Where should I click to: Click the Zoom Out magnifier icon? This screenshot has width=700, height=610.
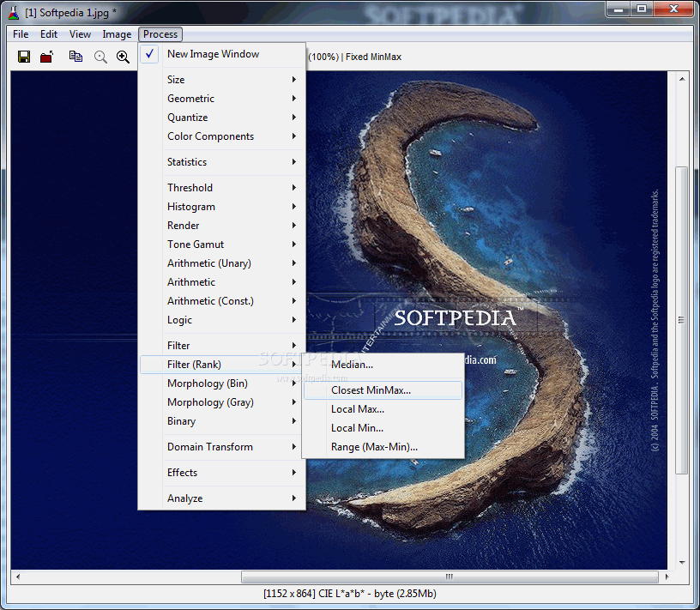[x=100, y=57]
